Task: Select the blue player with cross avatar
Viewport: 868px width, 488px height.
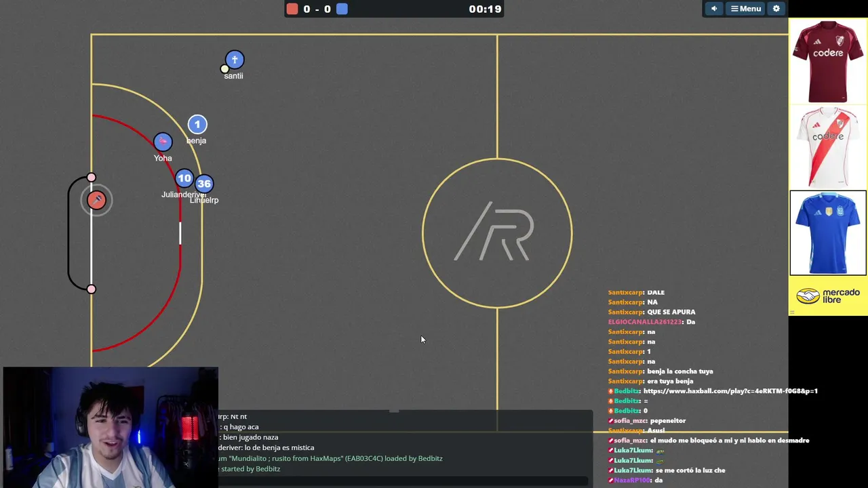Action: tap(235, 60)
